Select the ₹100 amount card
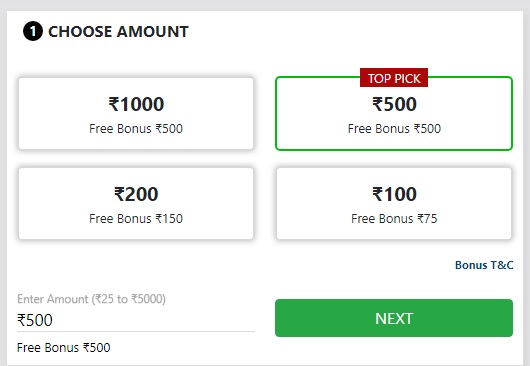 point(394,203)
